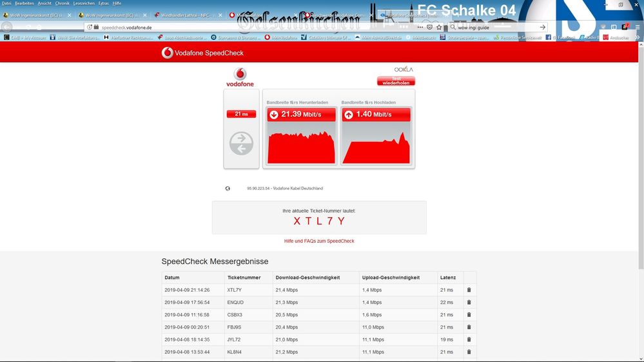Open the Hilfe menu

pyautogui.click(x=117, y=3)
